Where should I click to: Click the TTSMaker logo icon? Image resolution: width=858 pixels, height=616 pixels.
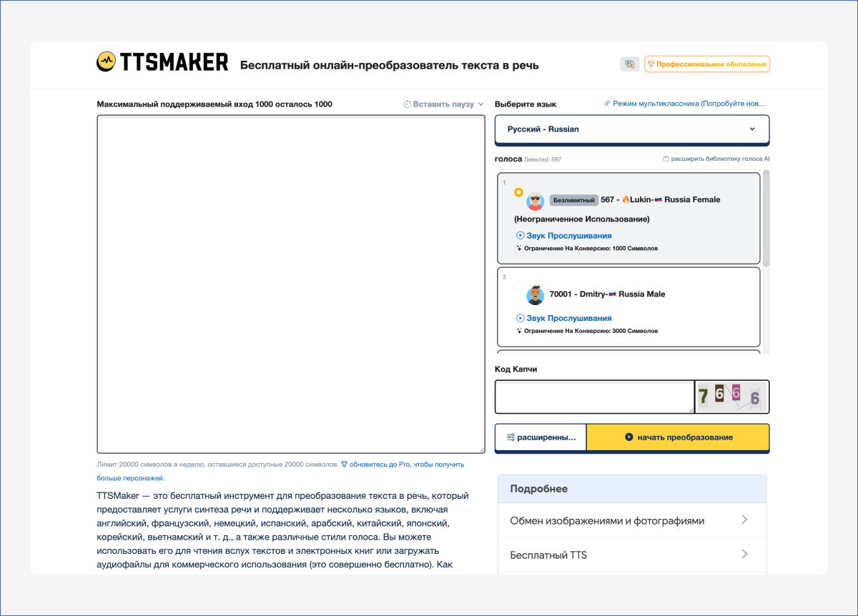coord(107,61)
